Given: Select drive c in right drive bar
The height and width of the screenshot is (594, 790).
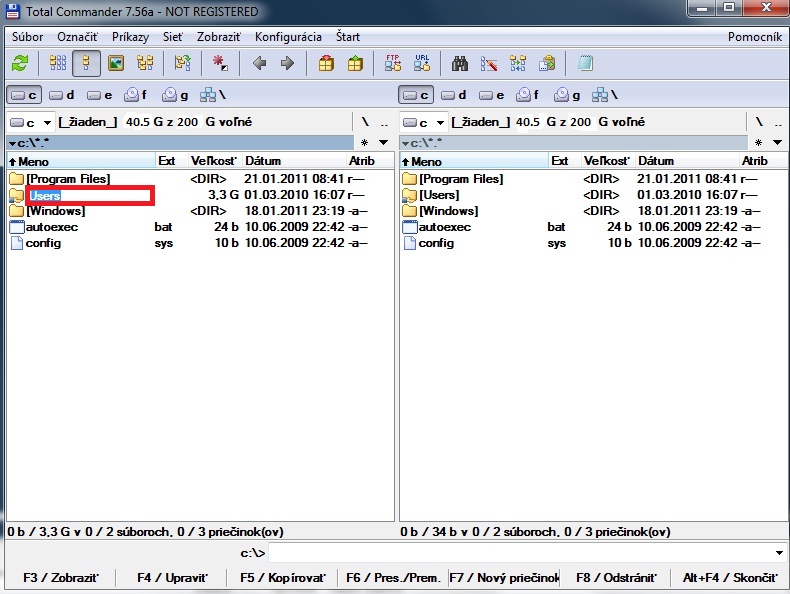Looking at the screenshot, I should tap(416, 95).
